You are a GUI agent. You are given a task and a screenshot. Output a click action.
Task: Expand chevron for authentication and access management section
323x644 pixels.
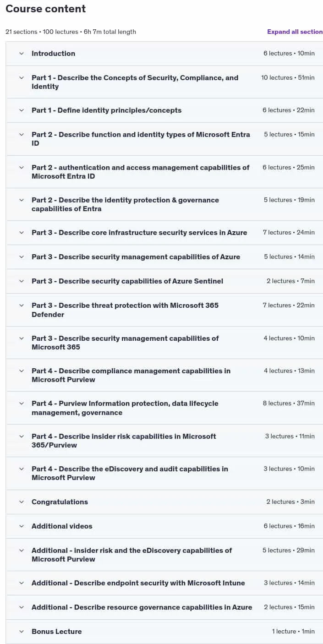coord(22,168)
